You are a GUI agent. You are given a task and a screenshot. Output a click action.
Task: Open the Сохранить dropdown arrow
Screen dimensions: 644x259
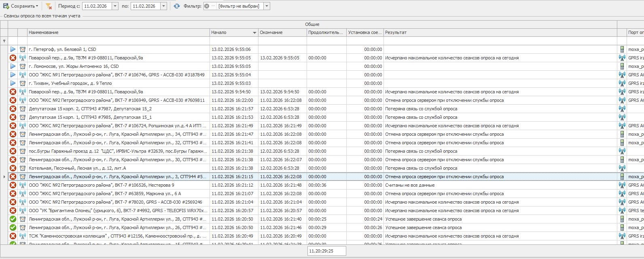pyautogui.click(x=37, y=6)
